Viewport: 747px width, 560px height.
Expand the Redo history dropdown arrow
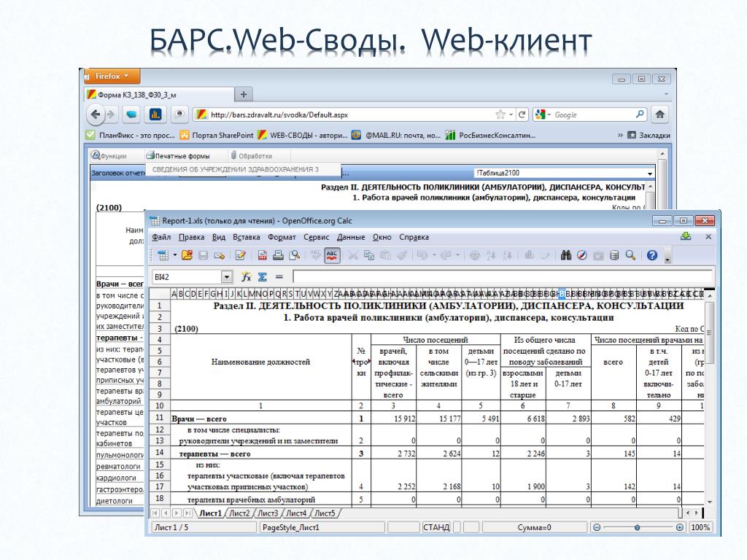[458, 255]
